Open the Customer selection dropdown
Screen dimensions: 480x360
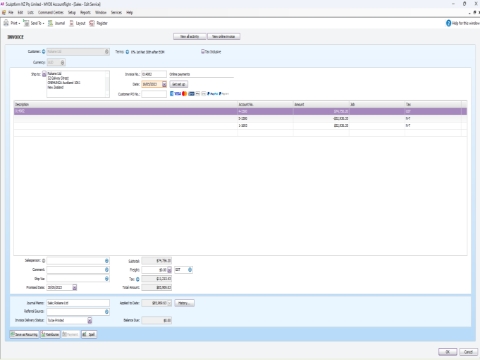pos(107,52)
